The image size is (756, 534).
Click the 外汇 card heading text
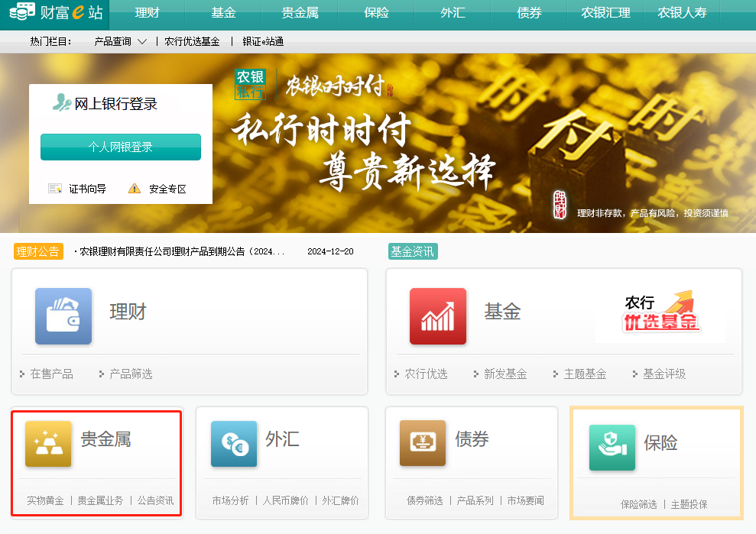[283, 439]
